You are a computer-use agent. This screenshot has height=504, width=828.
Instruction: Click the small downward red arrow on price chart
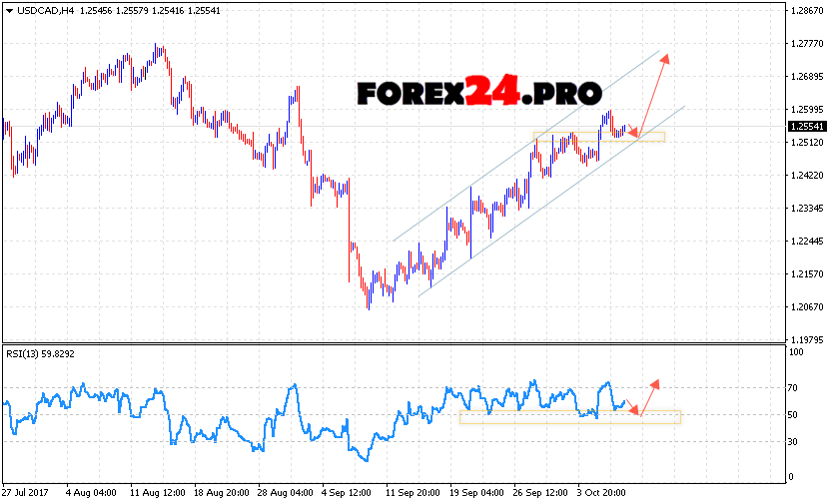tap(630, 130)
